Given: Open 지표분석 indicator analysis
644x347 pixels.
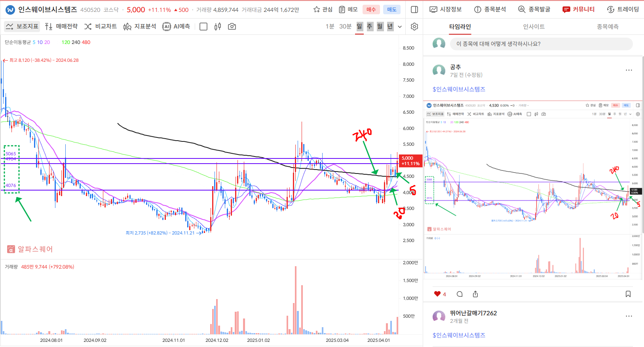Looking at the screenshot, I should click(140, 27).
